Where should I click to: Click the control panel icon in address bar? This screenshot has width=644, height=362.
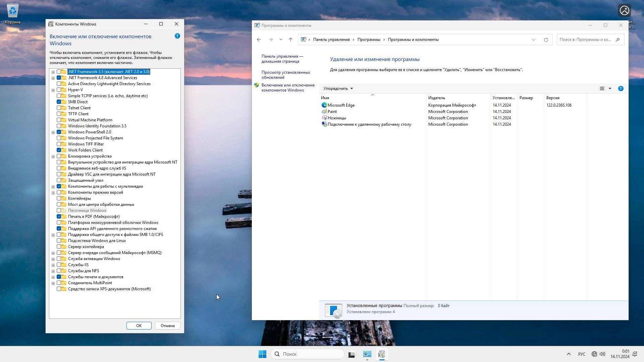[303, 40]
